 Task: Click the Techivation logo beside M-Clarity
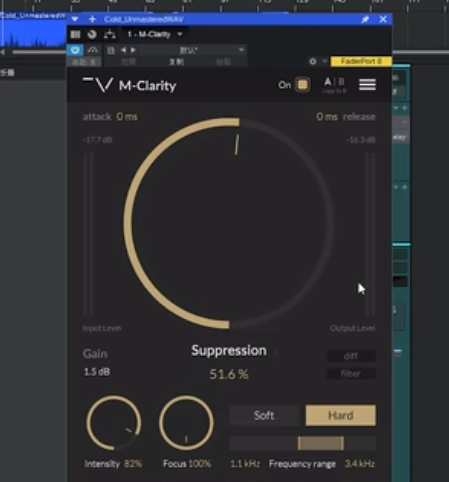tap(98, 85)
